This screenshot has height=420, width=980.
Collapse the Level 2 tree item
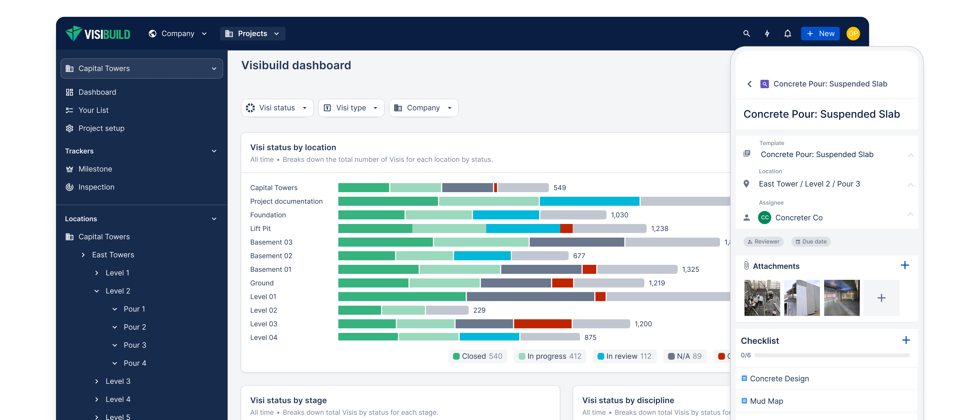97,291
